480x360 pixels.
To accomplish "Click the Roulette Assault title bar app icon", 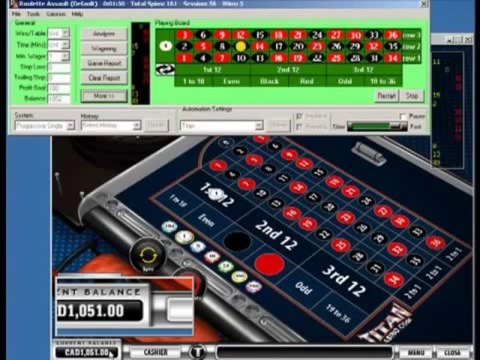I will [14, 4].
